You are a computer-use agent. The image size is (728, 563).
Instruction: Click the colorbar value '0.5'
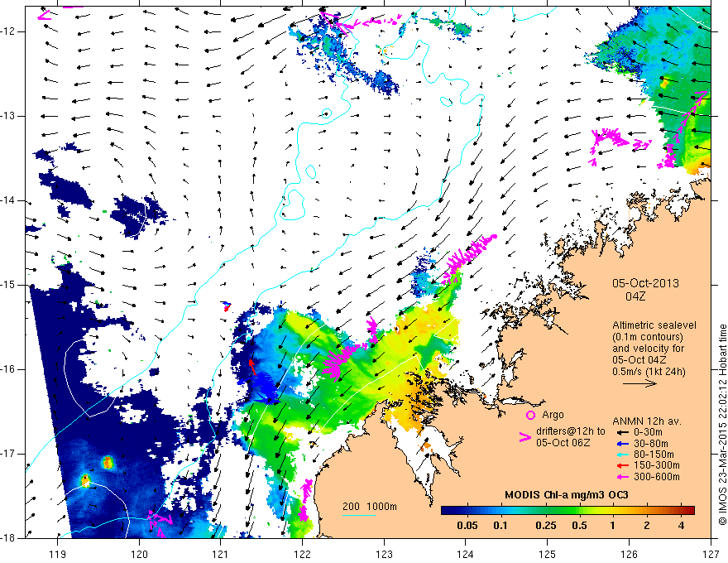point(579,526)
